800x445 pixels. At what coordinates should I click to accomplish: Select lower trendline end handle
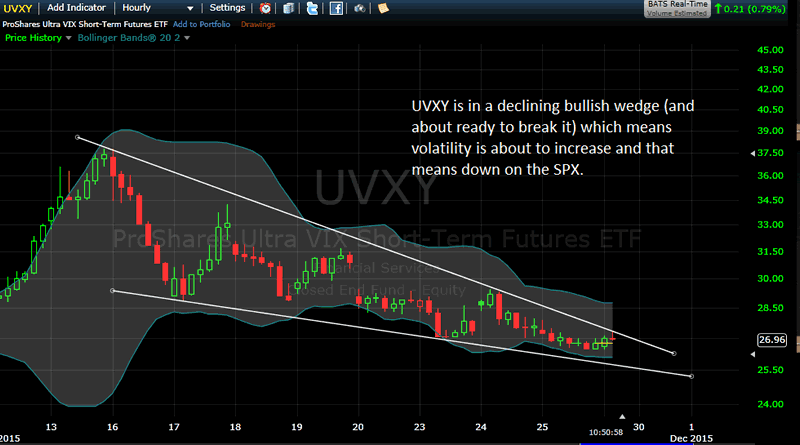click(691, 376)
